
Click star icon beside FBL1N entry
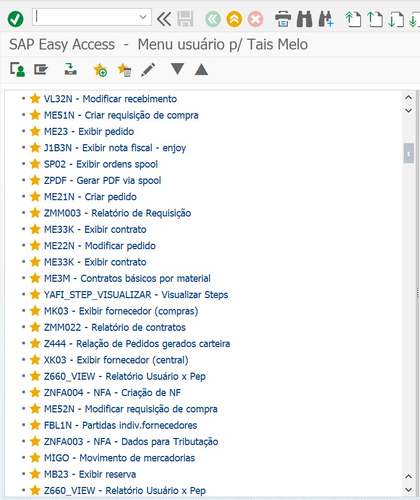tap(35, 425)
